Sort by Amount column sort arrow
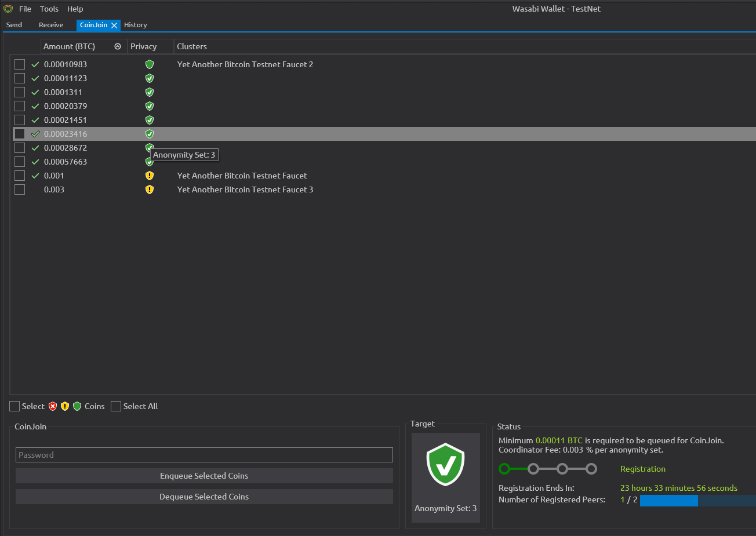Image resolution: width=756 pixels, height=536 pixels. click(118, 46)
